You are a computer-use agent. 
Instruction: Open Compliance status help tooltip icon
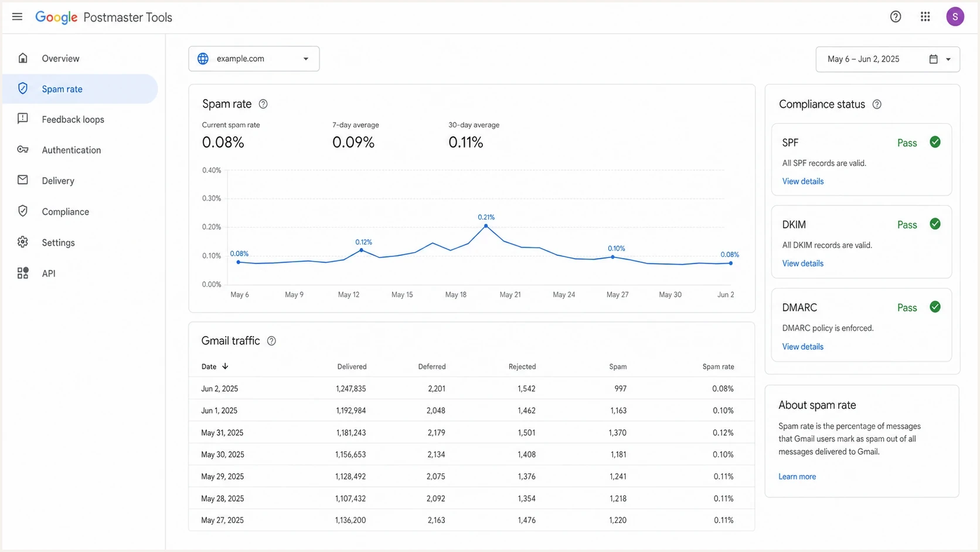[x=877, y=104]
